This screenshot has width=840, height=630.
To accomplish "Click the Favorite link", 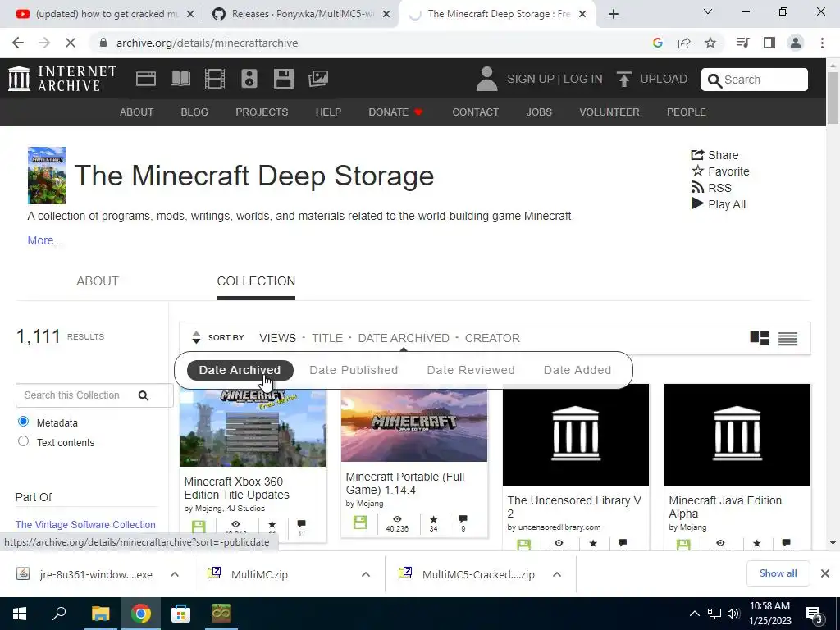I will 720,171.
